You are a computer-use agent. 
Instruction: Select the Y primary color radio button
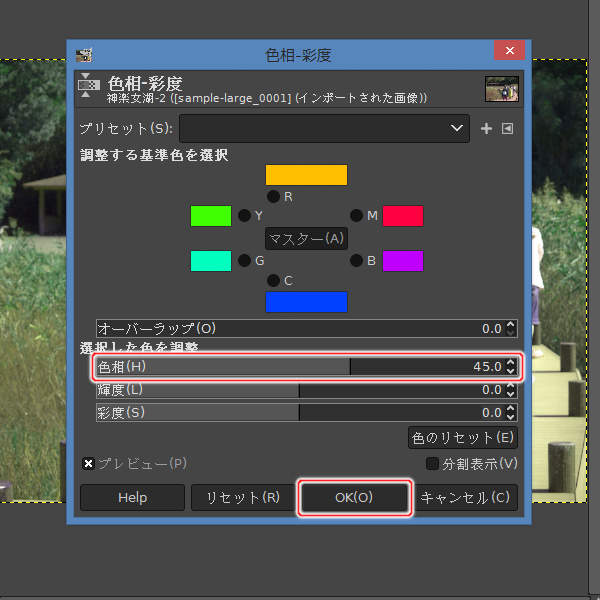(x=245, y=215)
